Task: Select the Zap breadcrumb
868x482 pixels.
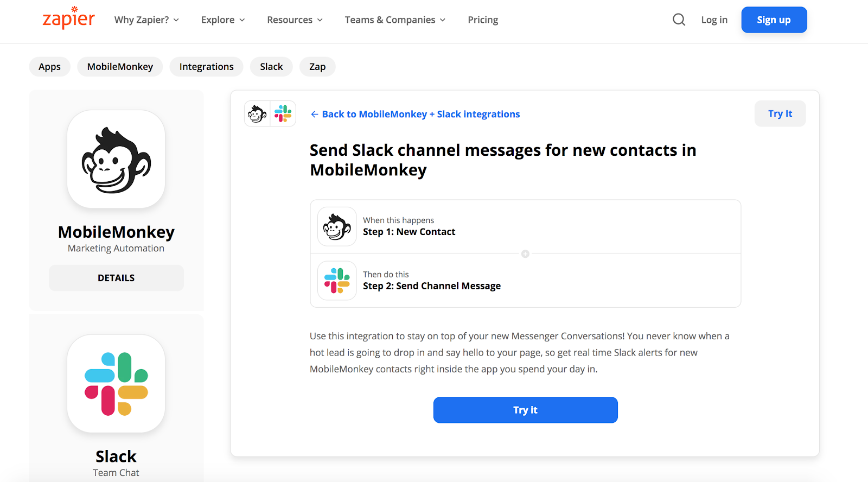Action: (317, 67)
